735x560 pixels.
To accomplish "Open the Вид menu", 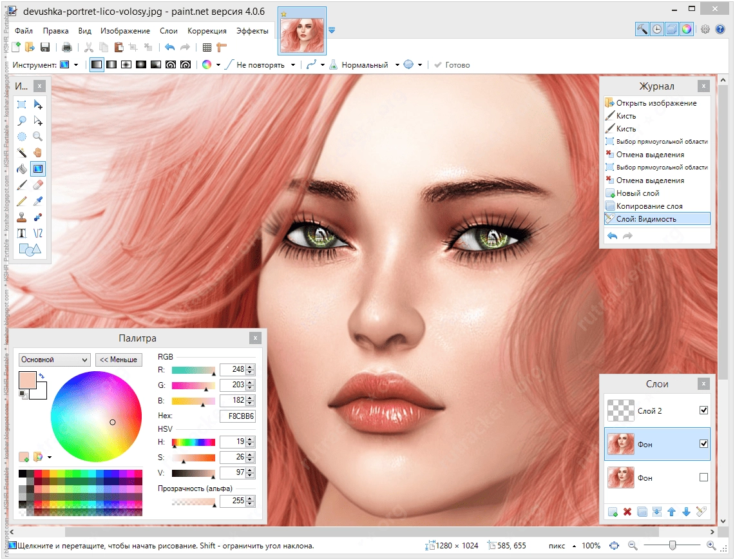I will click(x=84, y=31).
